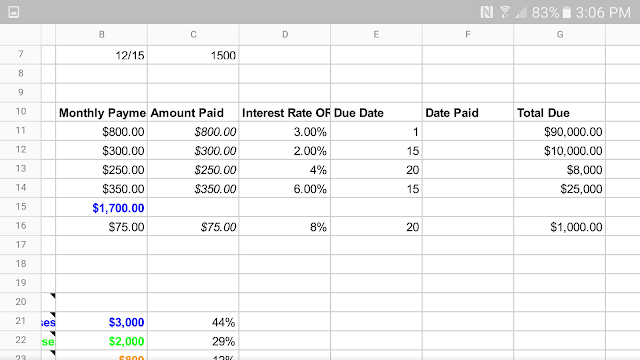Select the 6.00% interest rate cell
Screen dimensions: 640x360
click(x=285, y=189)
